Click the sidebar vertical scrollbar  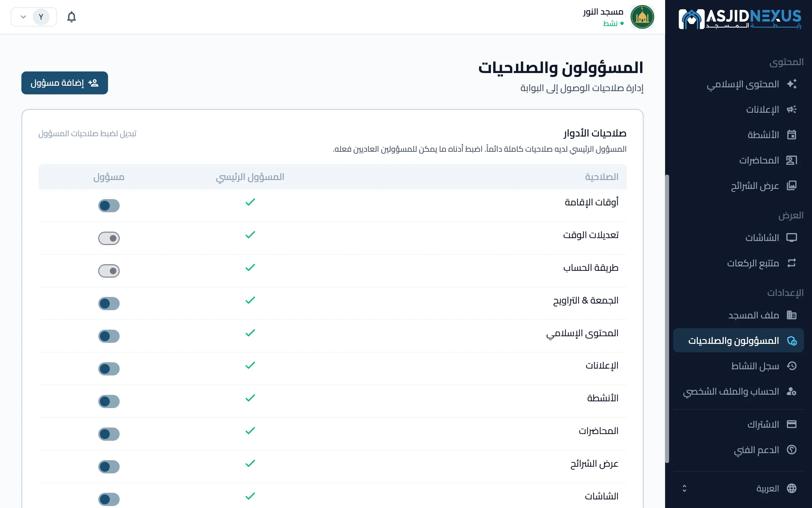(x=667, y=318)
